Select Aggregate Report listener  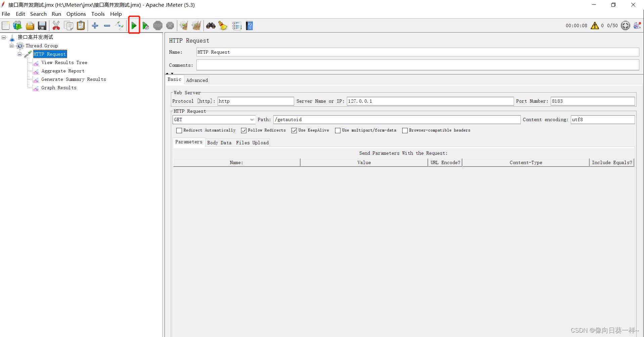pyautogui.click(x=63, y=71)
